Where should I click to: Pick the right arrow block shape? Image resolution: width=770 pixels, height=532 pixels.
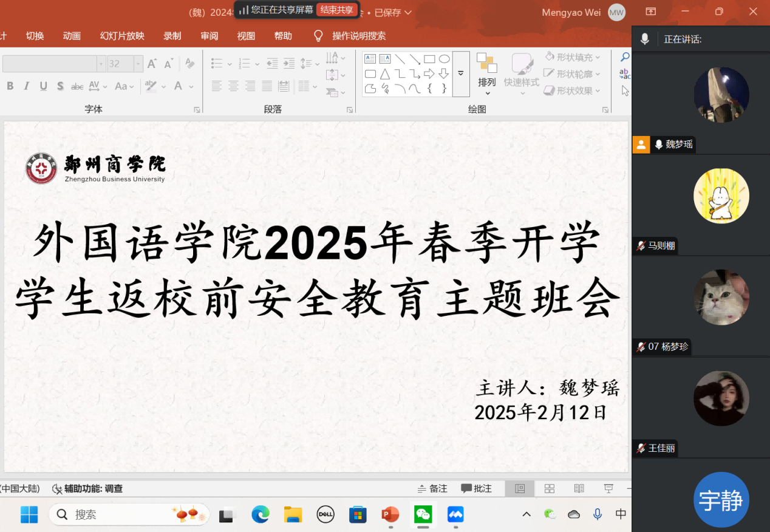click(x=429, y=74)
